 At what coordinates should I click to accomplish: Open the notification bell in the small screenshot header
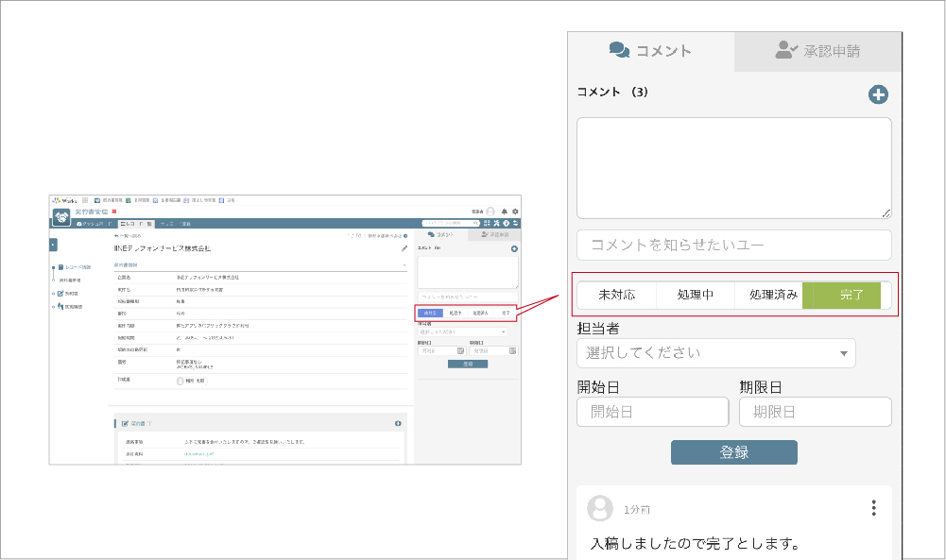coord(505,212)
